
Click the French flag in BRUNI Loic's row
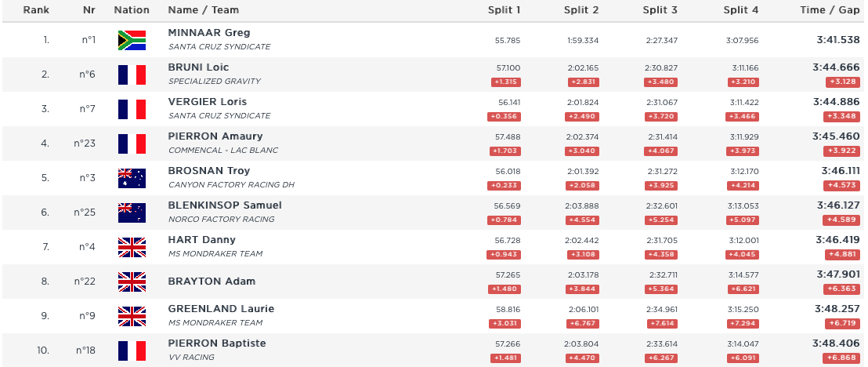132,74
